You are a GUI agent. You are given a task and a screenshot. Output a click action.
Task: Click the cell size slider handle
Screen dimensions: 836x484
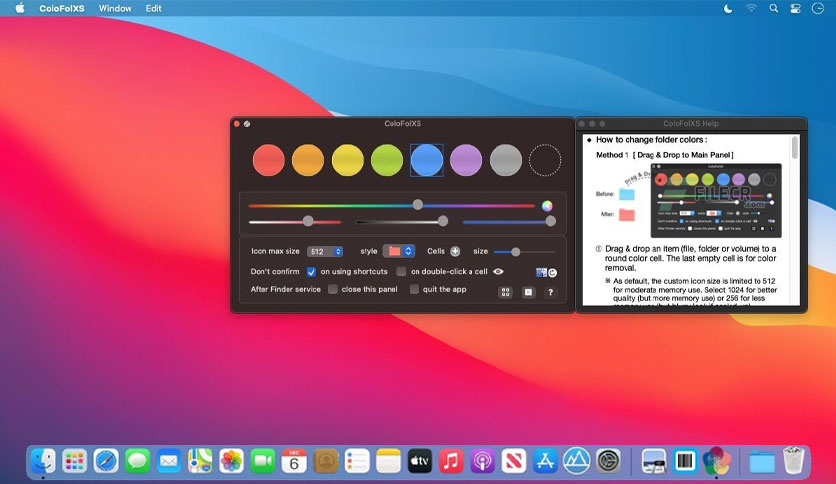(516, 252)
